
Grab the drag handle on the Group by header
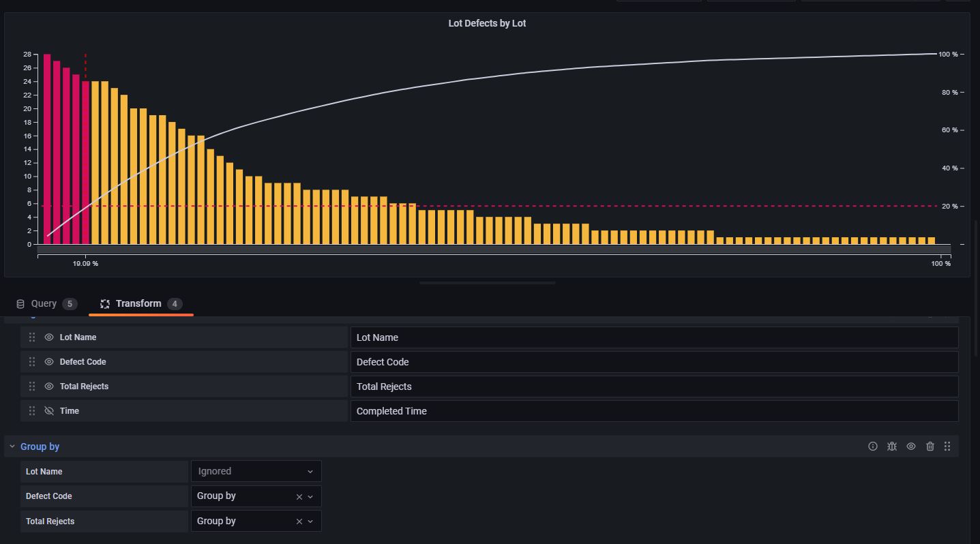click(947, 446)
